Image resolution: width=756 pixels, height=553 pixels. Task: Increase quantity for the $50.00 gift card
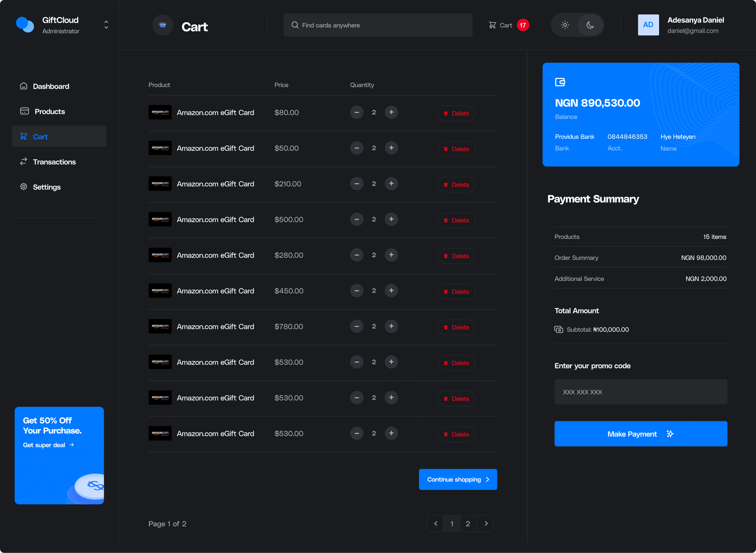(x=391, y=148)
